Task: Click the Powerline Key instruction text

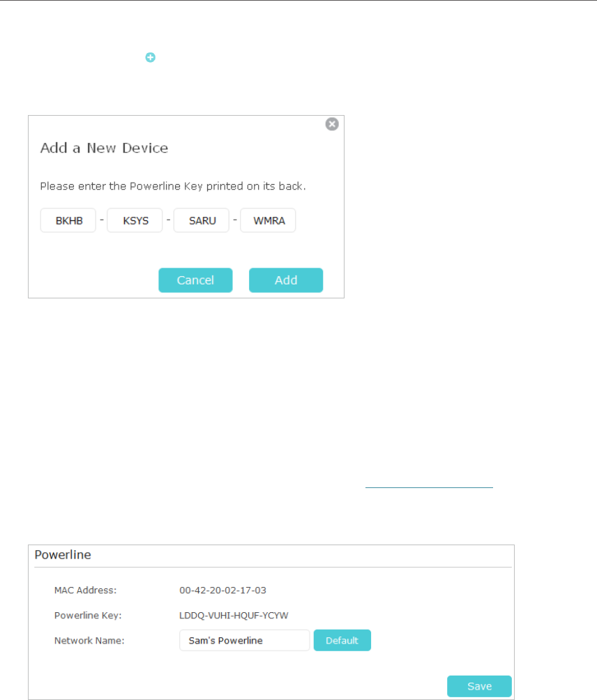Action: (x=173, y=186)
